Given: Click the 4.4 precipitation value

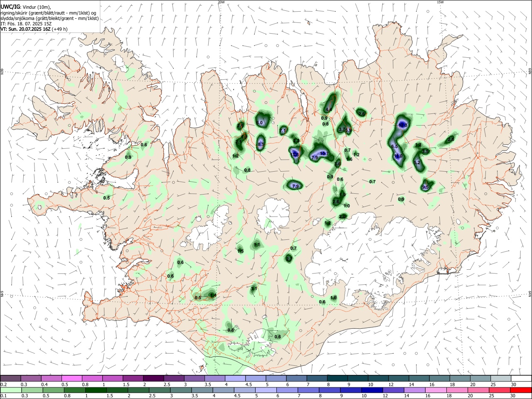Looking at the screenshot, I should (329, 110).
